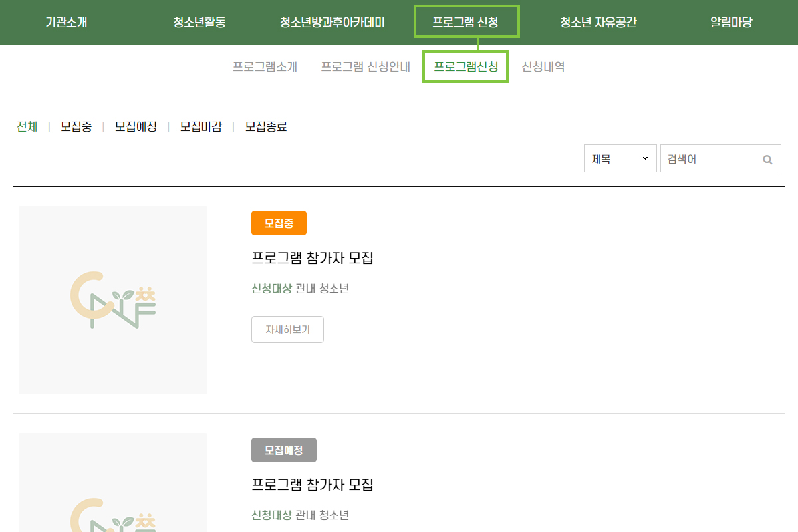The height and width of the screenshot is (532, 798).
Task: Filter list by 모집중 status
Action: coord(76,126)
